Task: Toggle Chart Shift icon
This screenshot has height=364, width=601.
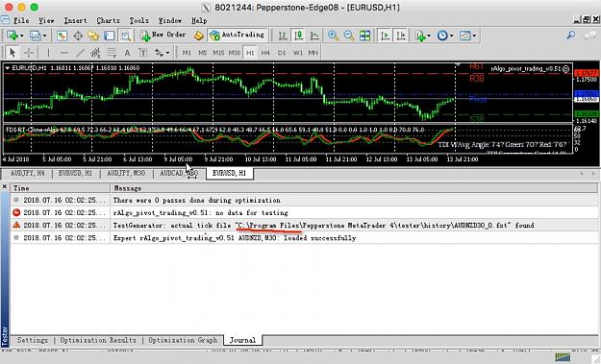Action: pyautogui.click(x=401, y=36)
